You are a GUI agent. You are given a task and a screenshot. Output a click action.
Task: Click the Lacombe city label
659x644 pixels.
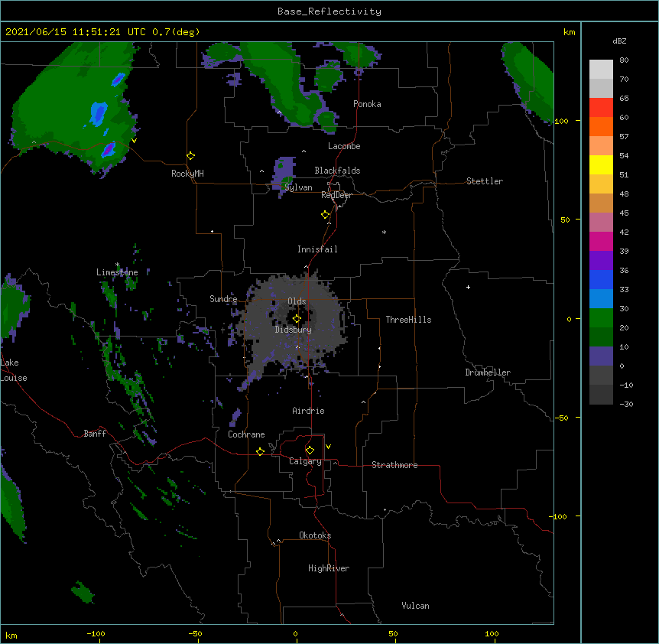pos(344,146)
